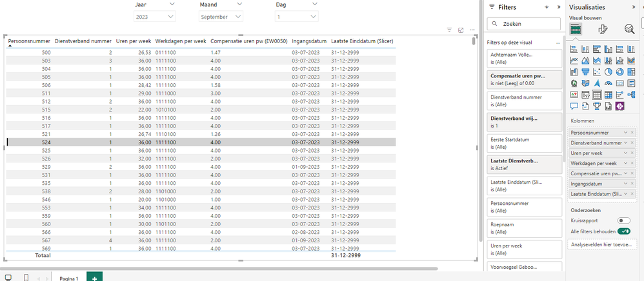The height and width of the screenshot is (281, 644).
Task: Toggle Filters pane eye visibility
Action: [x=547, y=7]
